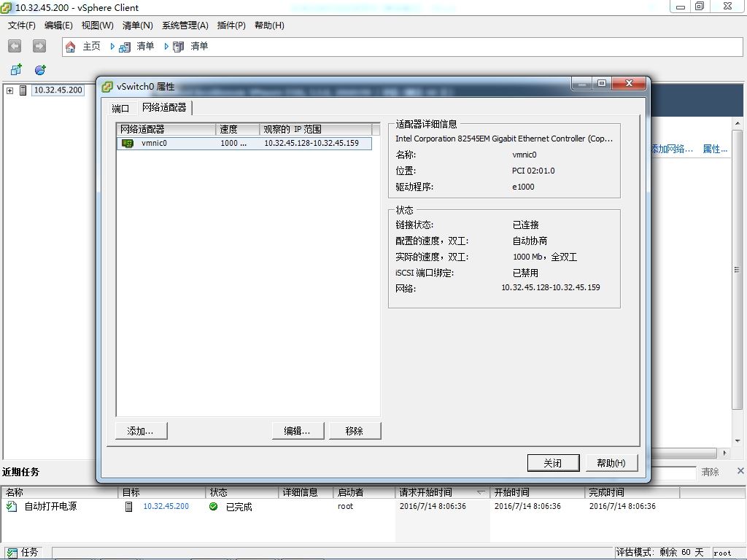Click the 10.32.45.200 link in task target
Viewport: 747px width, 560px height.
(x=166, y=506)
